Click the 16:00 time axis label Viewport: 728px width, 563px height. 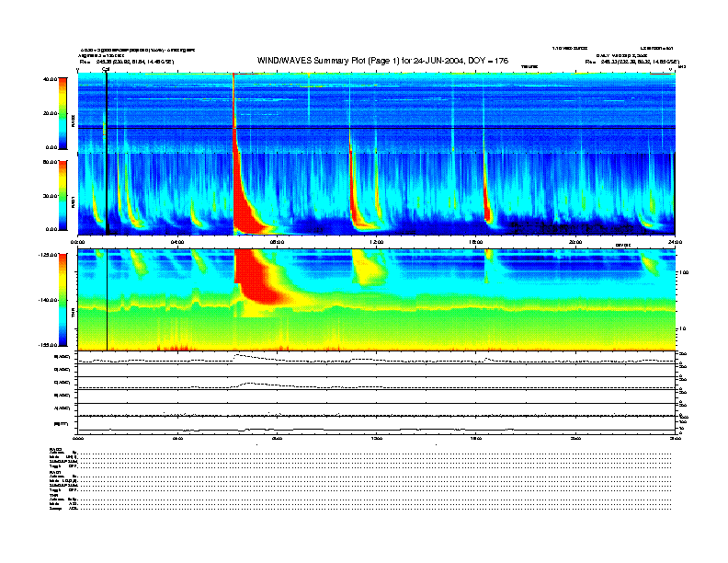point(476,242)
